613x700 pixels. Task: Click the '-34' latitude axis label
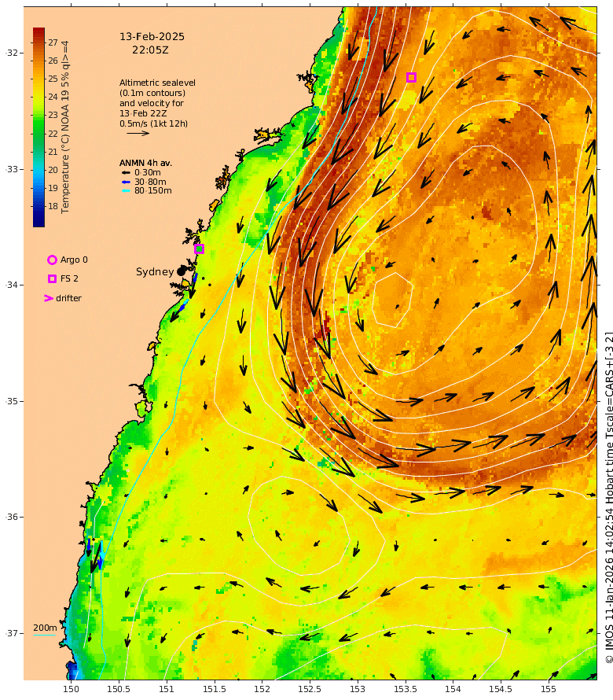(12, 285)
